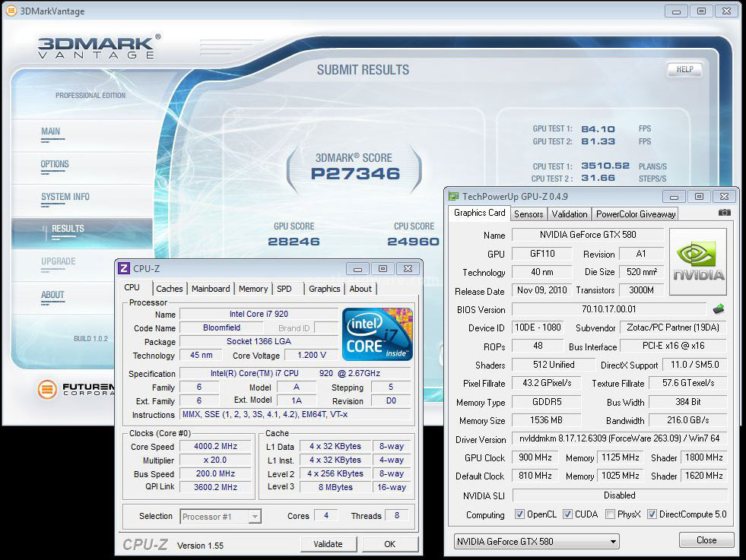Enable the PhysX checkbox
The width and height of the screenshot is (746, 560).
pos(610,514)
